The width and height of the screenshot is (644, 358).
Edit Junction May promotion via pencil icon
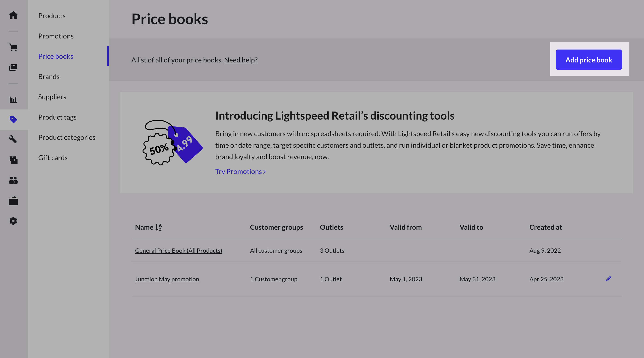[609, 279]
